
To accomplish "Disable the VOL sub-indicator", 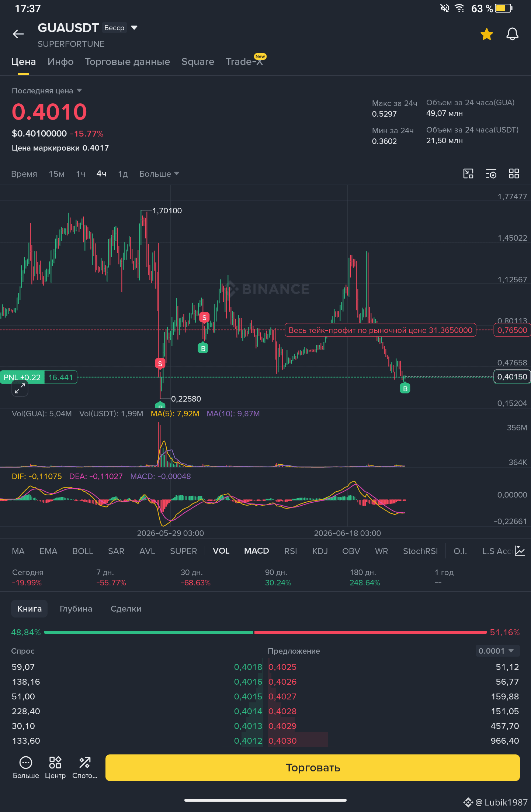I will click(221, 551).
